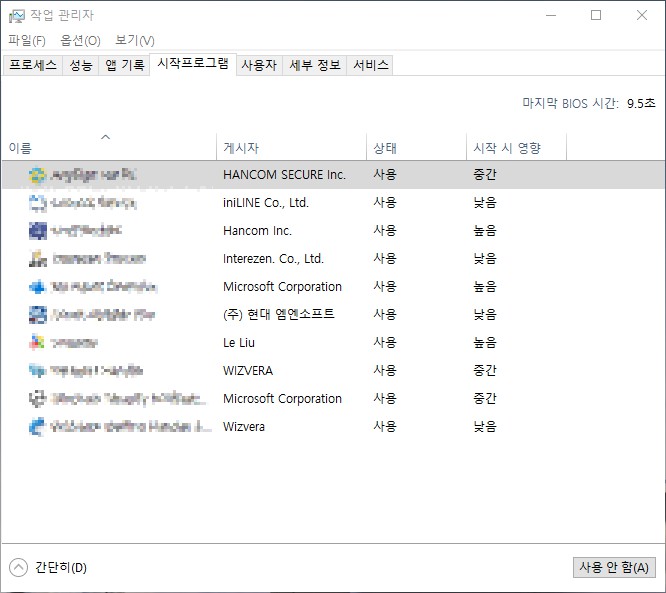Click the Wizvera (lowercase) row app icon
Screen dimensions: 666x593
click(37, 426)
